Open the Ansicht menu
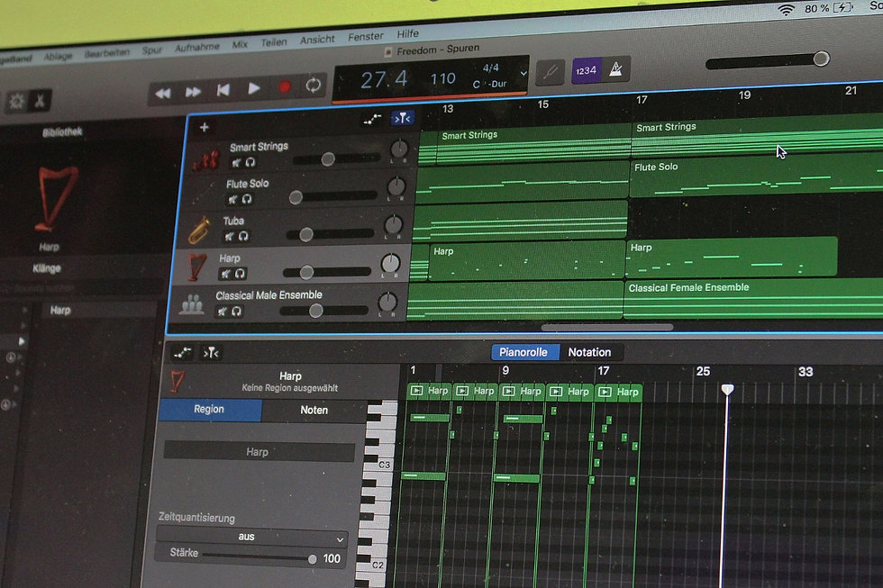The image size is (883, 588). (x=317, y=40)
